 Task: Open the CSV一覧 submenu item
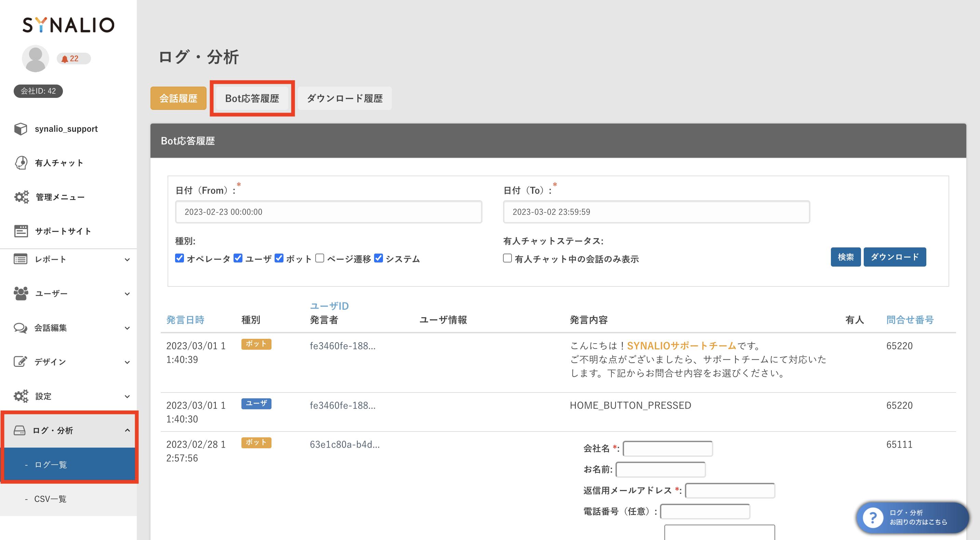68,499
